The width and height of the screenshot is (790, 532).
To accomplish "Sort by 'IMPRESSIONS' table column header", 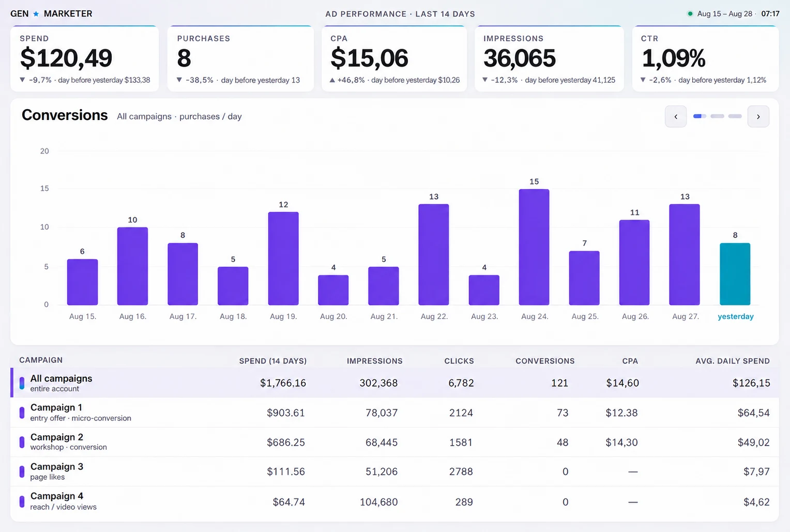I will (375, 361).
